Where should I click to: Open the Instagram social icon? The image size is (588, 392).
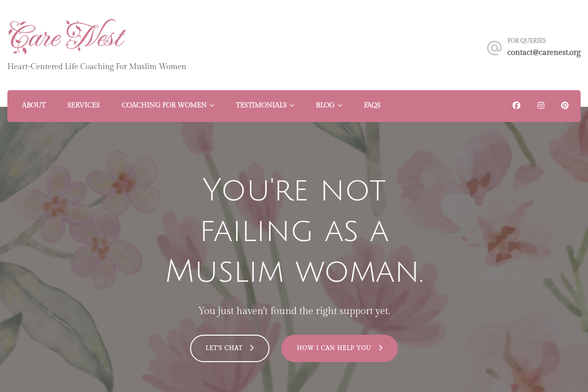tap(541, 105)
